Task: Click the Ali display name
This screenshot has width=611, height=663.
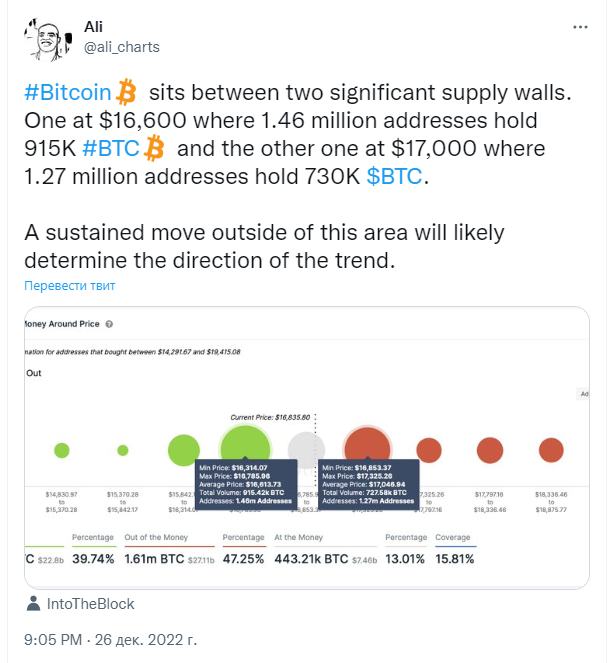Action: pyautogui.click(x=93, y=27)
